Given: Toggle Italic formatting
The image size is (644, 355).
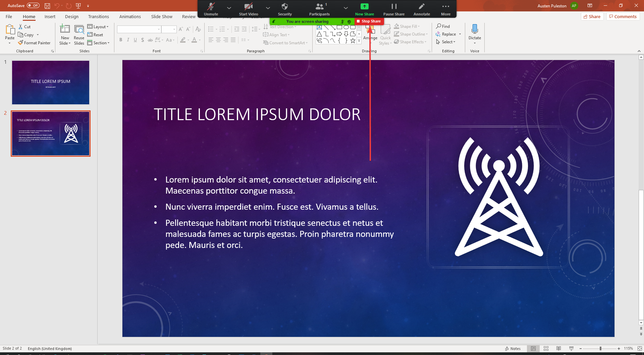Looking at the screenshot, I should 128,40.
